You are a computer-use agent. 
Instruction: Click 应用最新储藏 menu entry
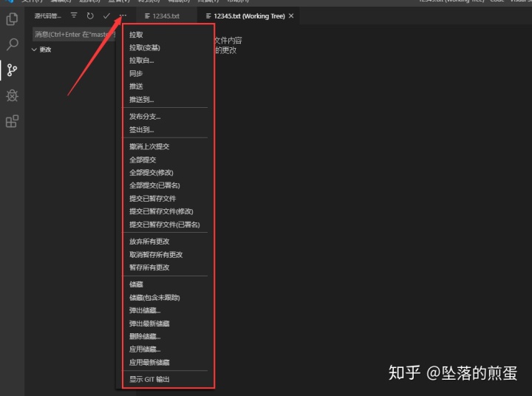[149, 363]
